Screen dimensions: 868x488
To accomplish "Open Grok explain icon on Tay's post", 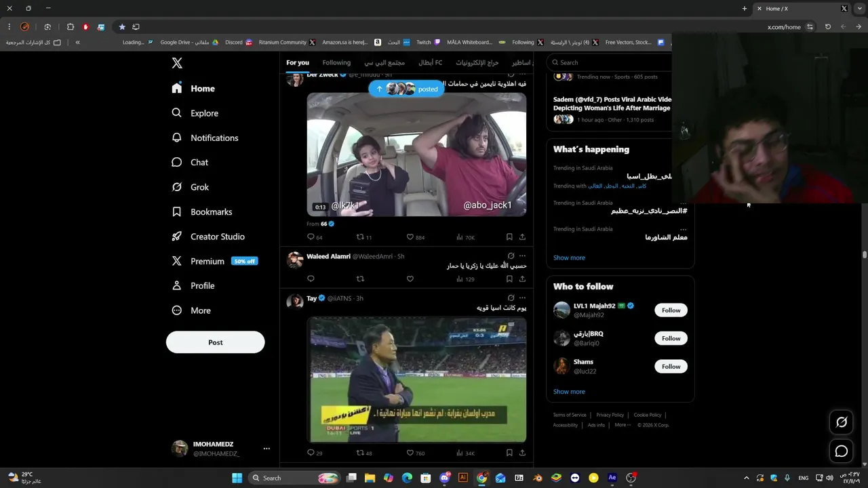I will [x=511, y=298].
